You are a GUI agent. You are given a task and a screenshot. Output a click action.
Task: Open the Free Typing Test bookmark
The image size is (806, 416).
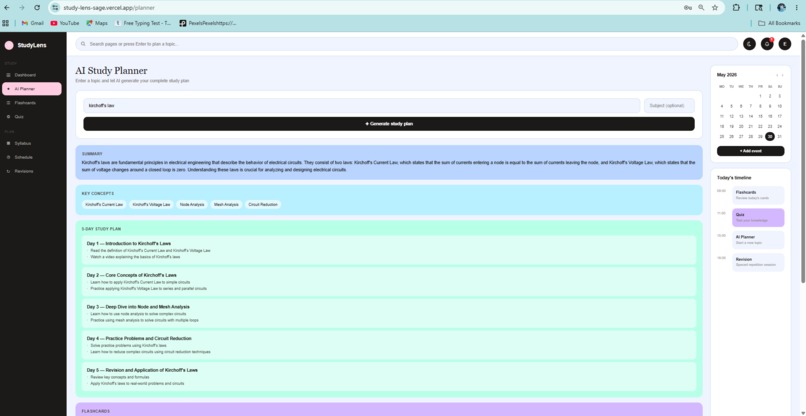point(143,23)
